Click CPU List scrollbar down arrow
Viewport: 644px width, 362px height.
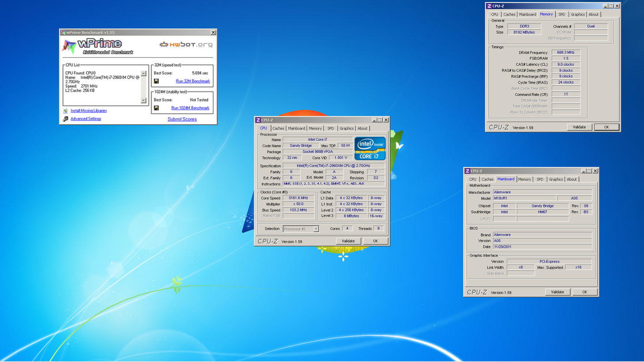tap(143, 101)
